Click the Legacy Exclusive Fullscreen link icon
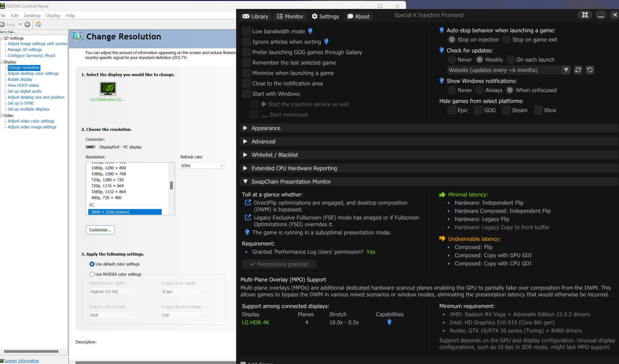This screenshot has width=619, height=364. click(x=248, y=217)
